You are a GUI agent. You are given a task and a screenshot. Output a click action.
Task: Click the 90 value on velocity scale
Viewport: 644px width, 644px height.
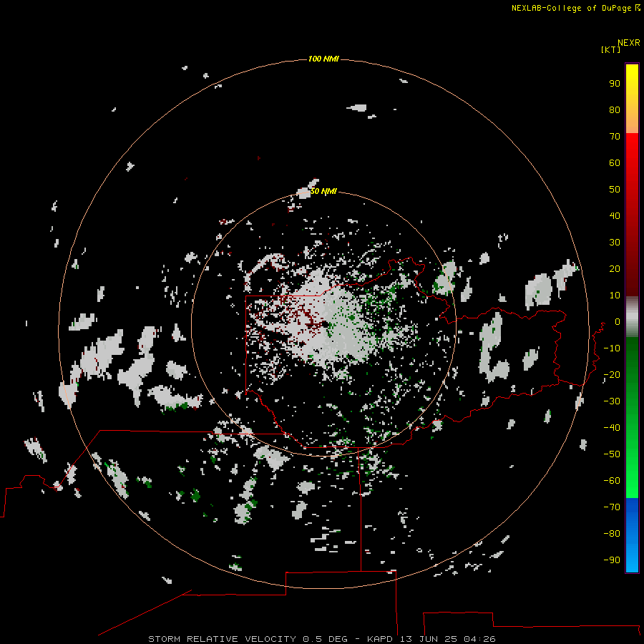point(615,84)
